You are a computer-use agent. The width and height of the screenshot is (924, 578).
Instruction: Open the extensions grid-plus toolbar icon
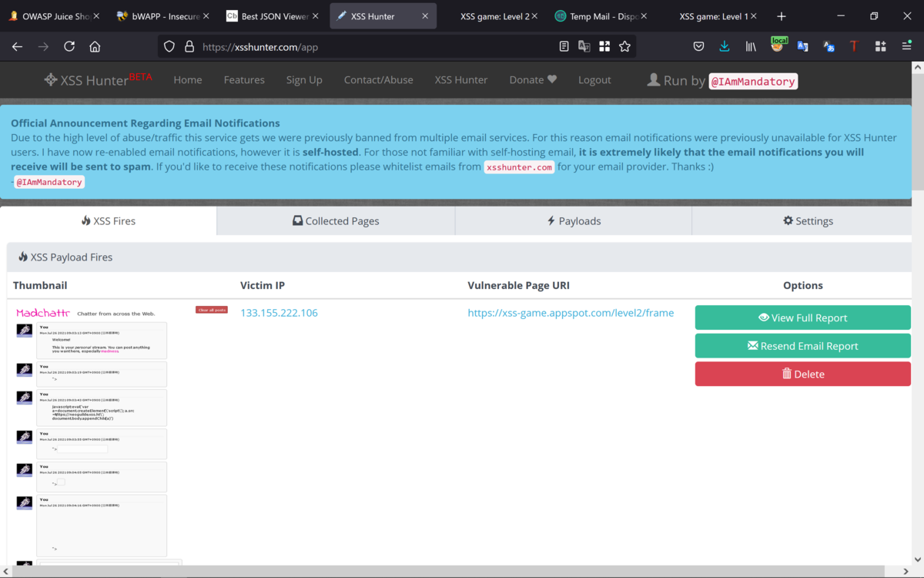(x=880, y=46)
